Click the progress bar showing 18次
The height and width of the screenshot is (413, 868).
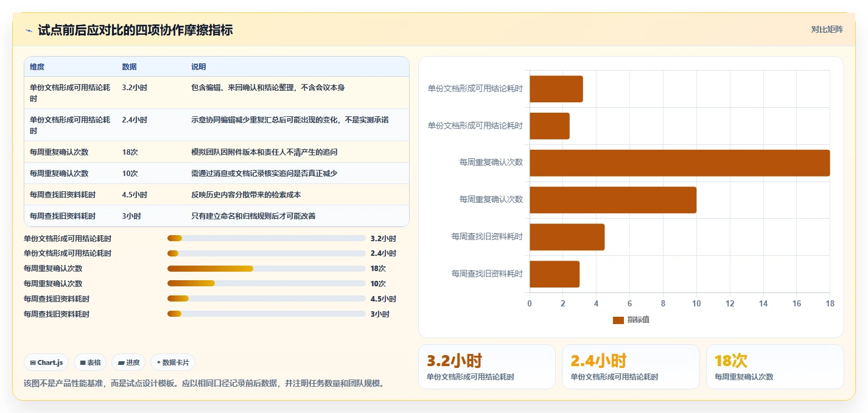pos(267,269)
